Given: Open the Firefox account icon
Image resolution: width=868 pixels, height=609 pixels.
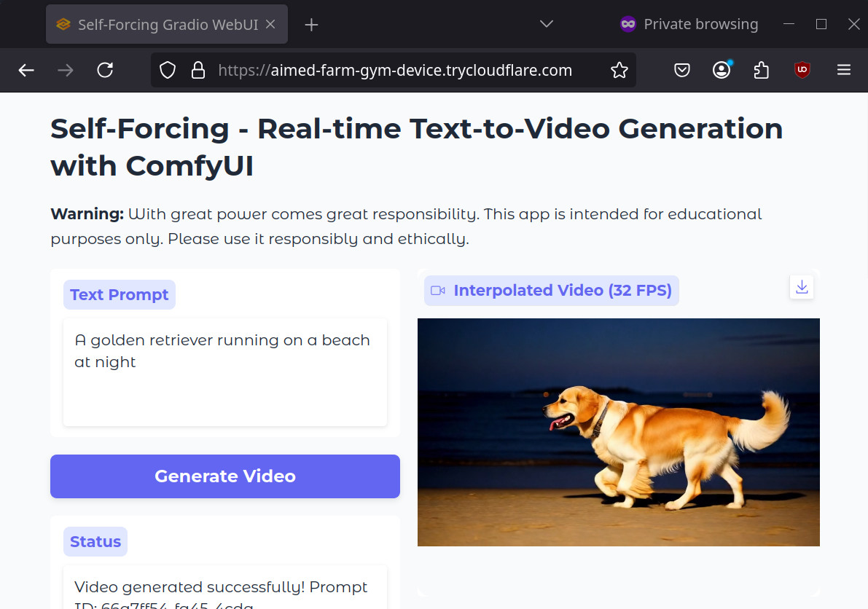Looking at the screenshot, I should tap(722, 70).
